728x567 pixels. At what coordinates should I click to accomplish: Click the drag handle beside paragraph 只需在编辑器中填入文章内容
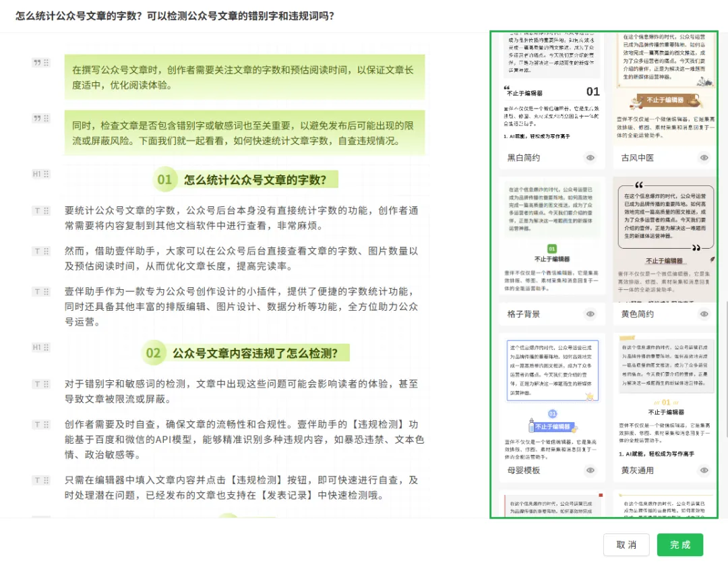tap(47, 480)
